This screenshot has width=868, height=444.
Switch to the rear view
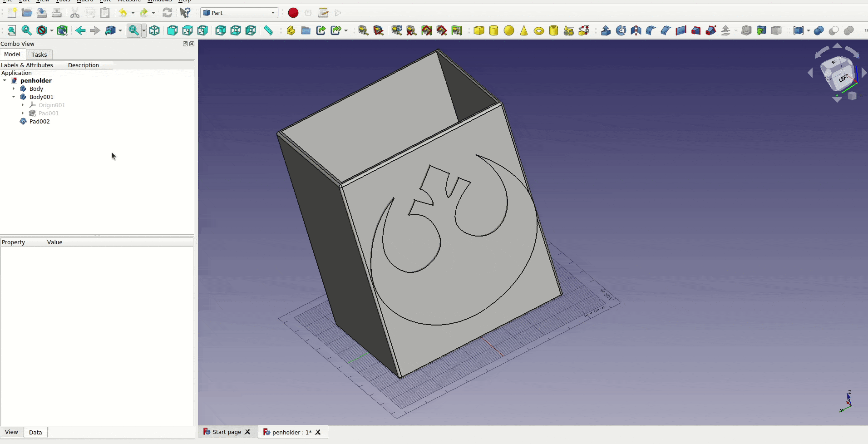click(221, 30)
